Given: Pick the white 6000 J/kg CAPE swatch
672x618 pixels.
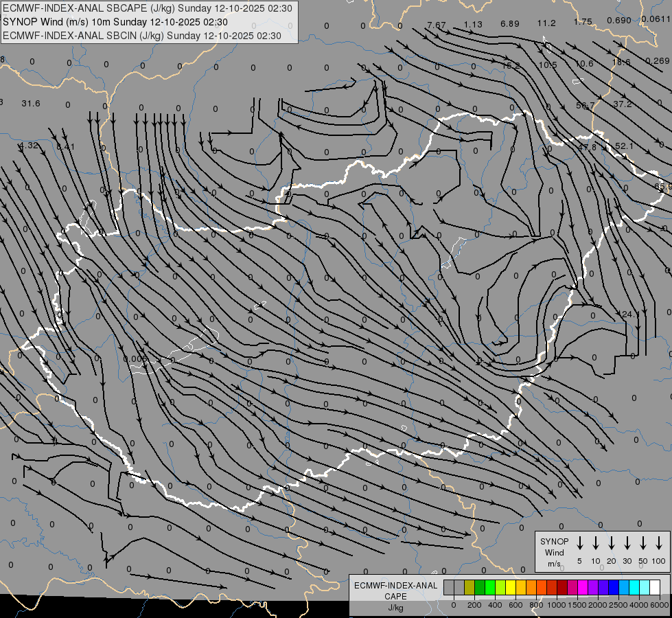Looking at the screenshot, I should [654, 587].
